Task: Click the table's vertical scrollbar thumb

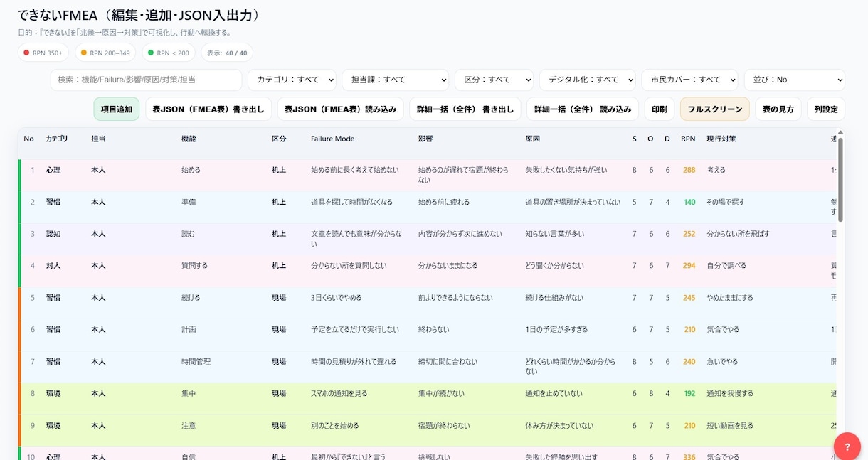Action: click(x=840, y=179)
